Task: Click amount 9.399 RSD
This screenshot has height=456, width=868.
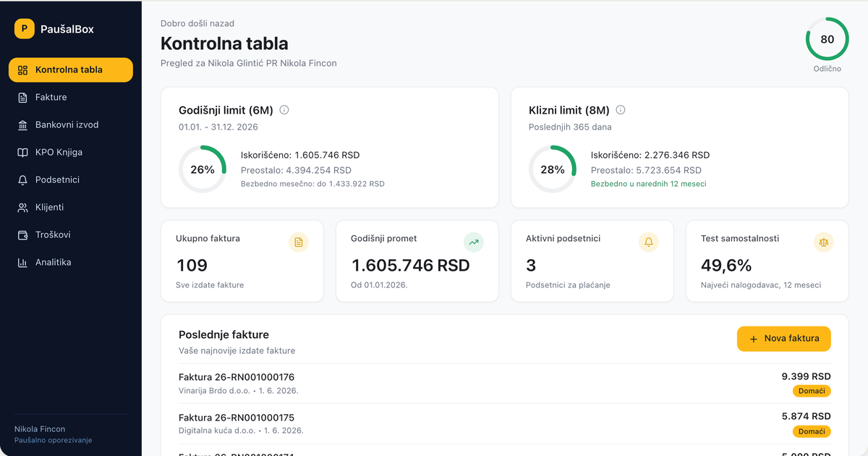Action: [807, 376]
